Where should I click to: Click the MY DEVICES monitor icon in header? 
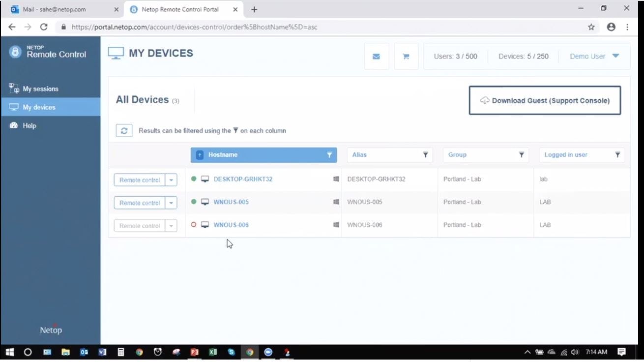[116, 54]
